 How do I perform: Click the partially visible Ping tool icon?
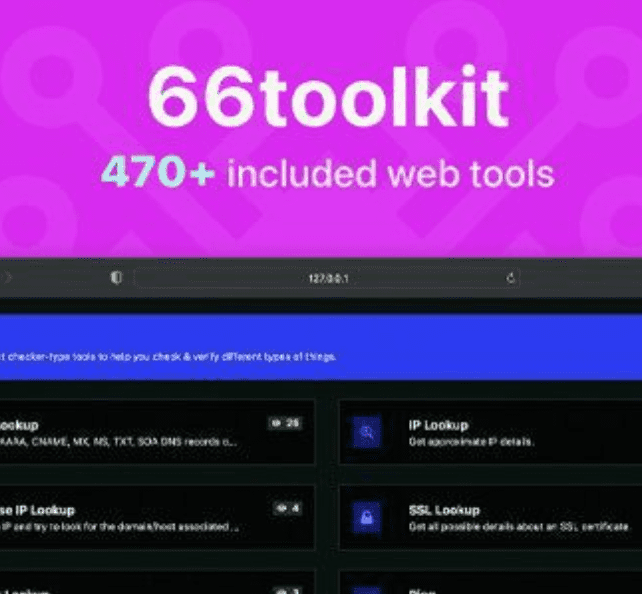367,588
